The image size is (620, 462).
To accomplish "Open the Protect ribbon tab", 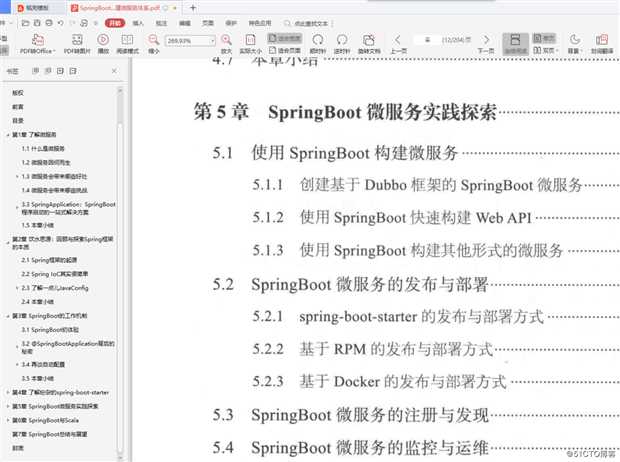I will pos(231,23).
